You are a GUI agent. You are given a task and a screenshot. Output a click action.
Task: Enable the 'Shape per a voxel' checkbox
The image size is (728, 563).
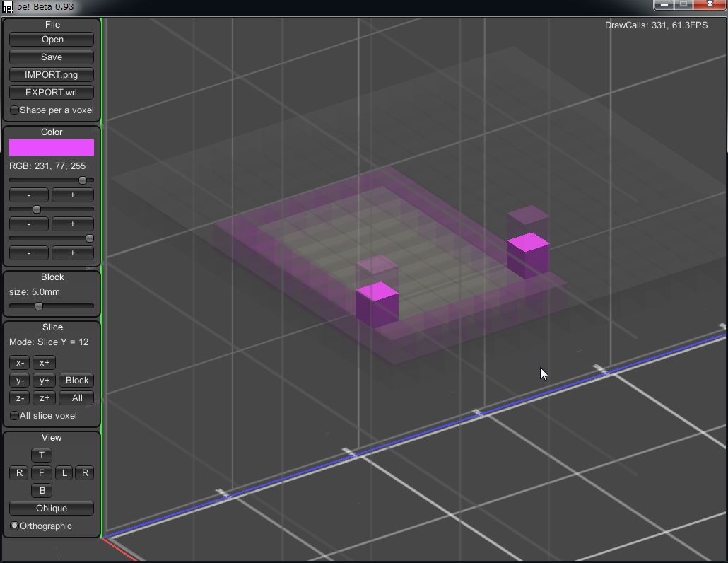(x=15, y=110)
